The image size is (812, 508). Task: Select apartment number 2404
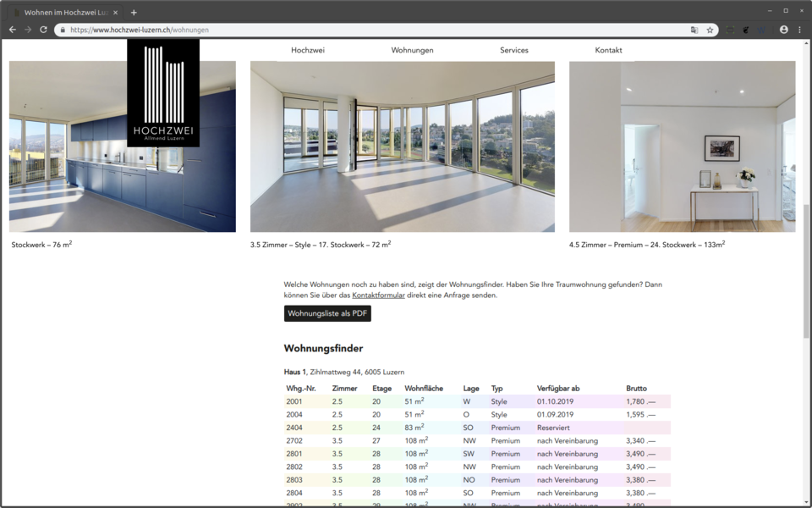coord(294,428)
